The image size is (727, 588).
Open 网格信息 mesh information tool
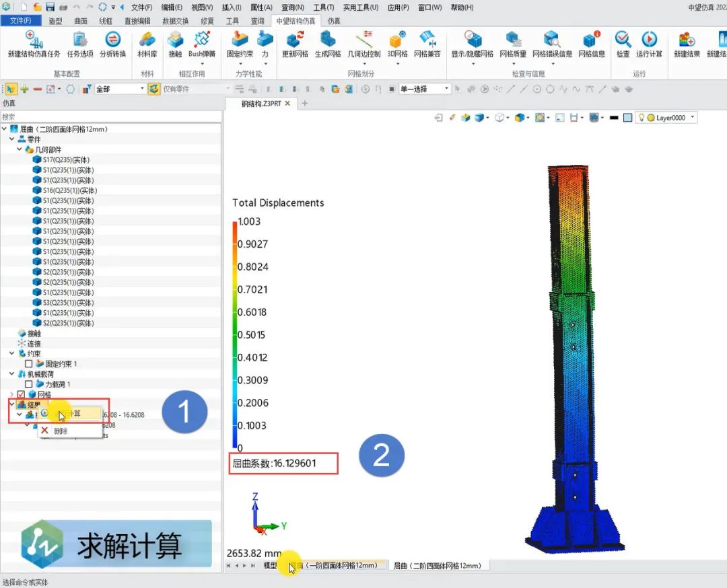(x=592, y=44)
